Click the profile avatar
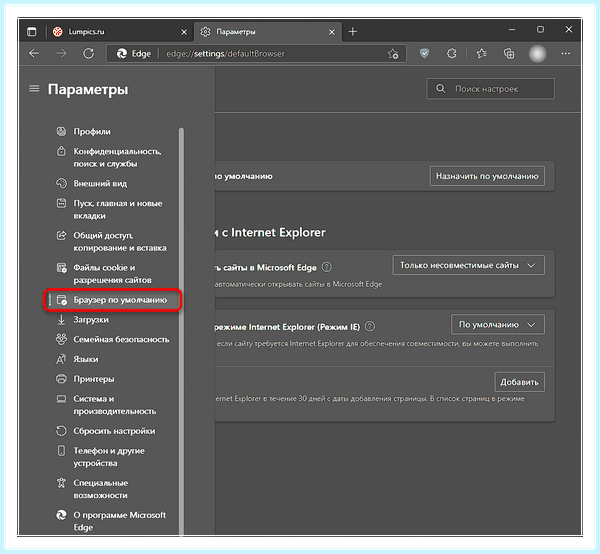The width and height of the screenshot is (600, 554). coord(537,54)
